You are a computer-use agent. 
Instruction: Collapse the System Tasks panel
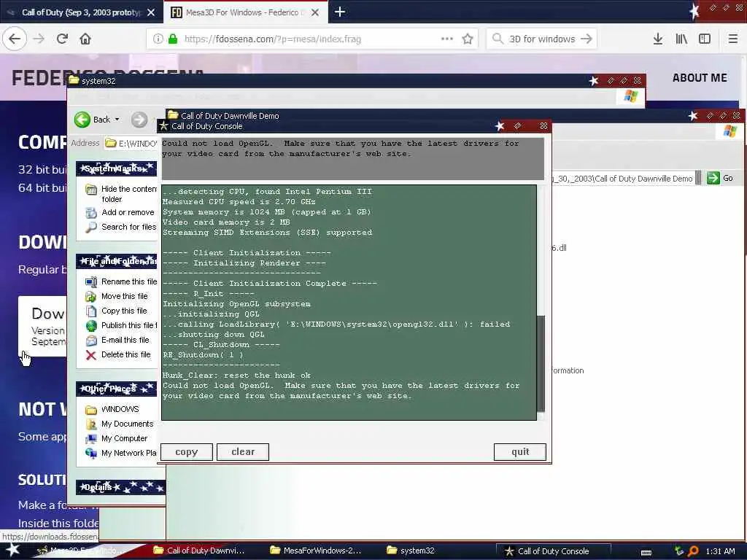coord(117,168)
